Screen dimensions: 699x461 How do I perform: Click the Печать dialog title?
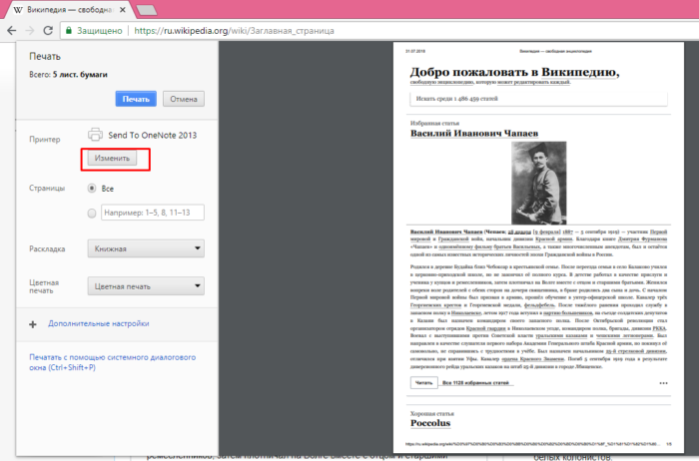(45, 56)
